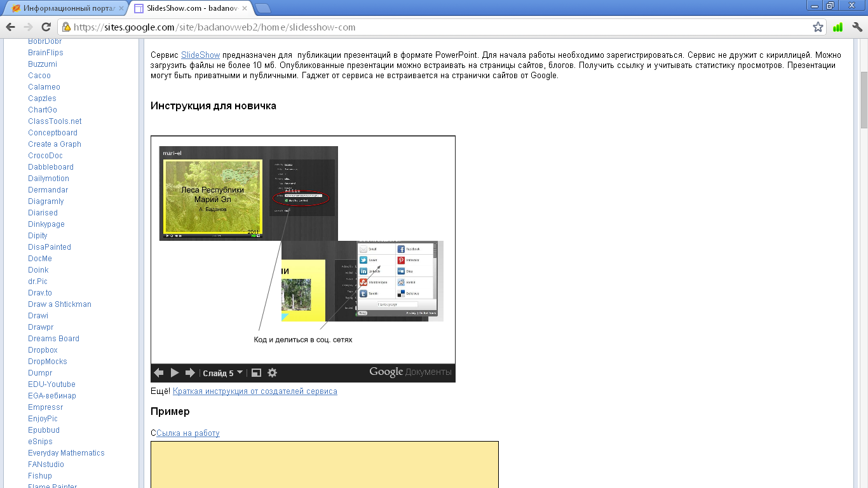Toggle fullscreen icon in presentation bar
Image resolution: width=868 pixels, height=488 pixels.
[257, 373]
